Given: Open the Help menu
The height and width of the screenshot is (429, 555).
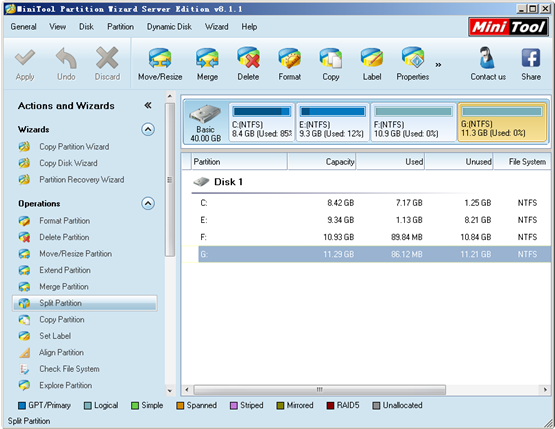Looking at the screenshot, I should [249, 27].
